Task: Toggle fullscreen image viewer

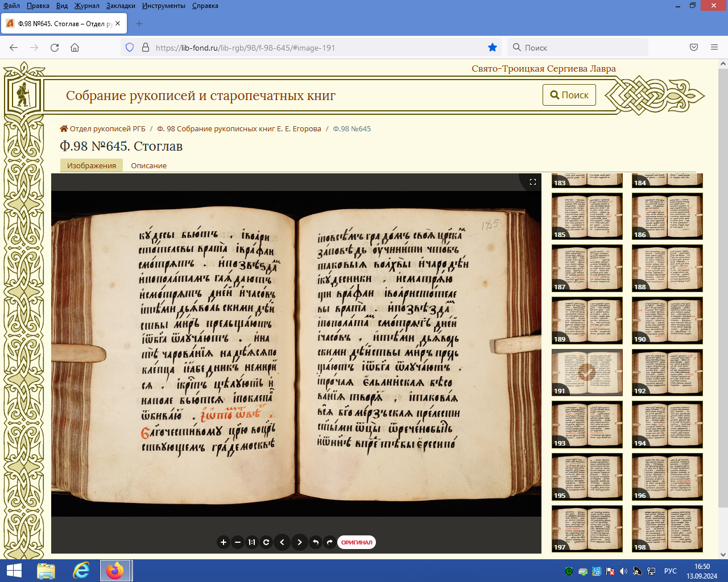Action: 533,182
